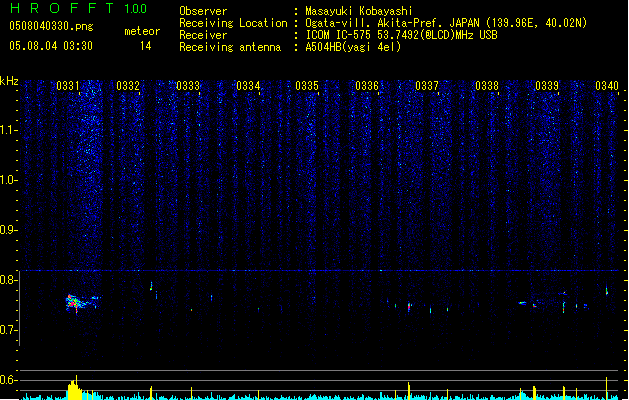
Task: Click the HROFFT title text
Action: pyautogui.click(x=62, y=8)
